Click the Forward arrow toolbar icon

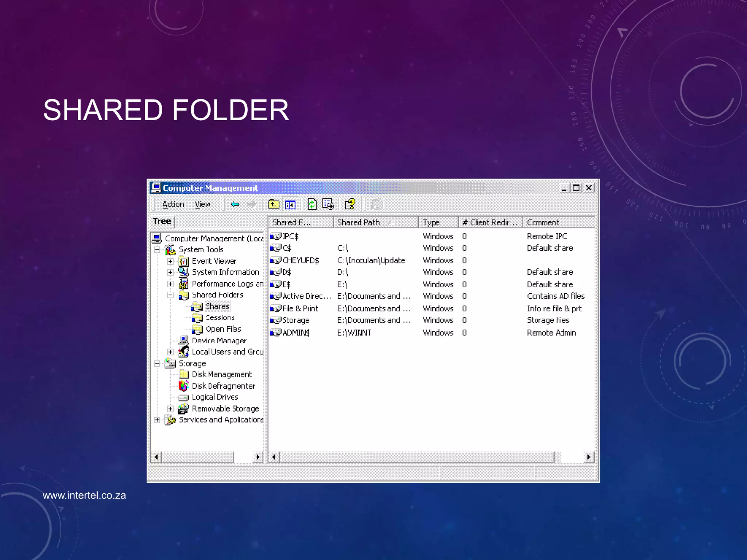[x=251, y=204]
